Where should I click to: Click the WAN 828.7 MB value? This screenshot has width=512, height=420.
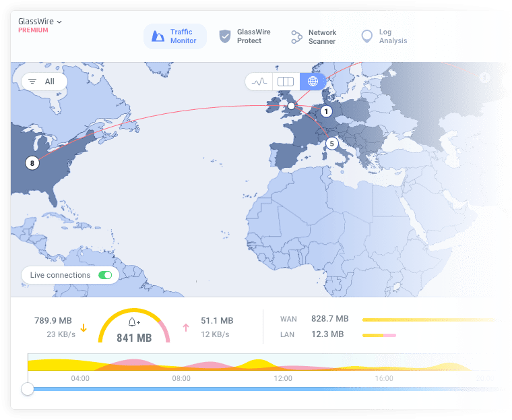point(330,319)
